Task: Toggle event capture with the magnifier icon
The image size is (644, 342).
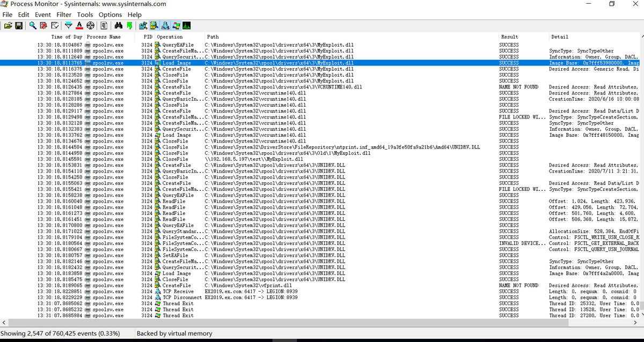Action: (32, 25)
